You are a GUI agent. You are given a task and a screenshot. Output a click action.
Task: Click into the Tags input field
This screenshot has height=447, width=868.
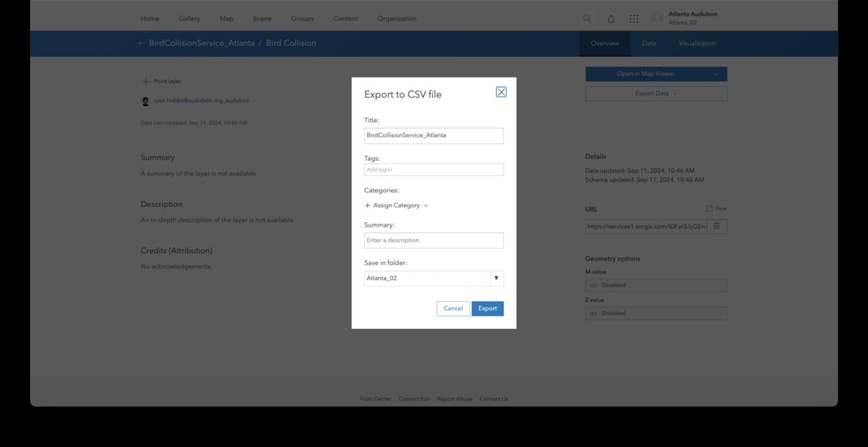point(433,170)
